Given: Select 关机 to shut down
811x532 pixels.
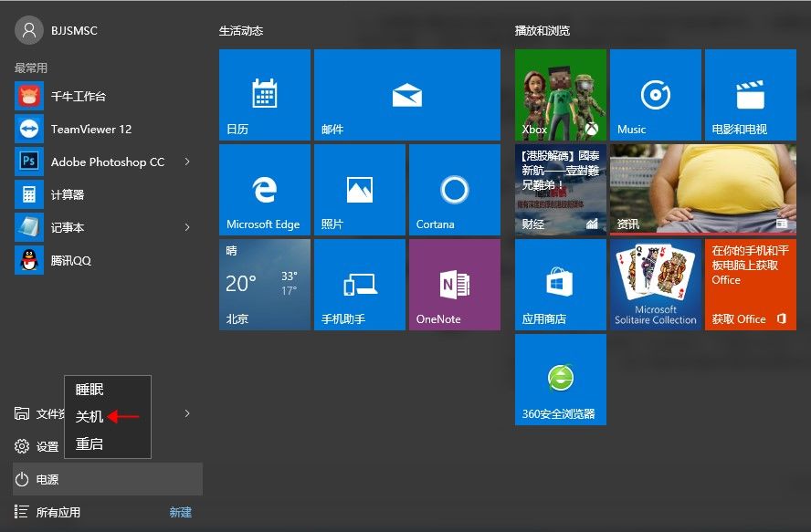Looking at the screenshot, I should [108, 417].
